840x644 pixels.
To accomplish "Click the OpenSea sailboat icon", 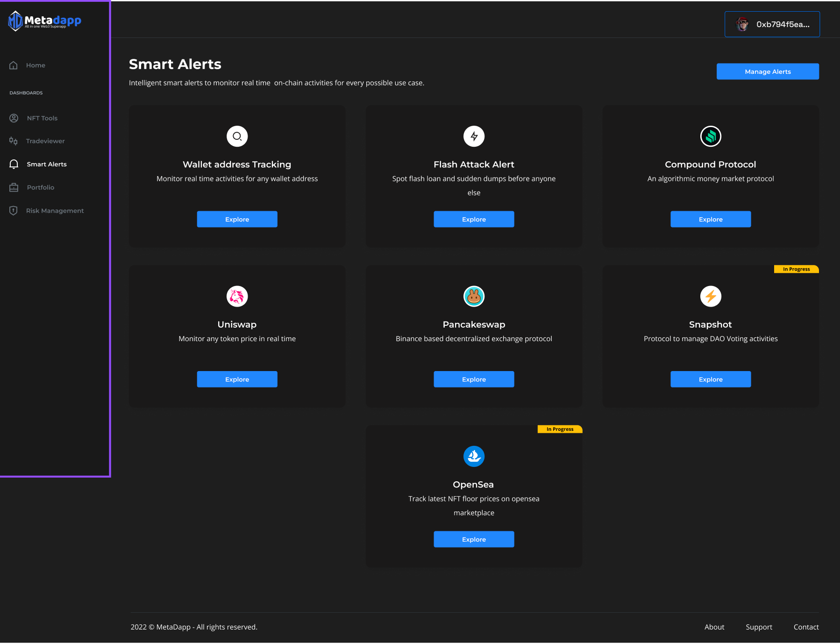I will (474, 457).
